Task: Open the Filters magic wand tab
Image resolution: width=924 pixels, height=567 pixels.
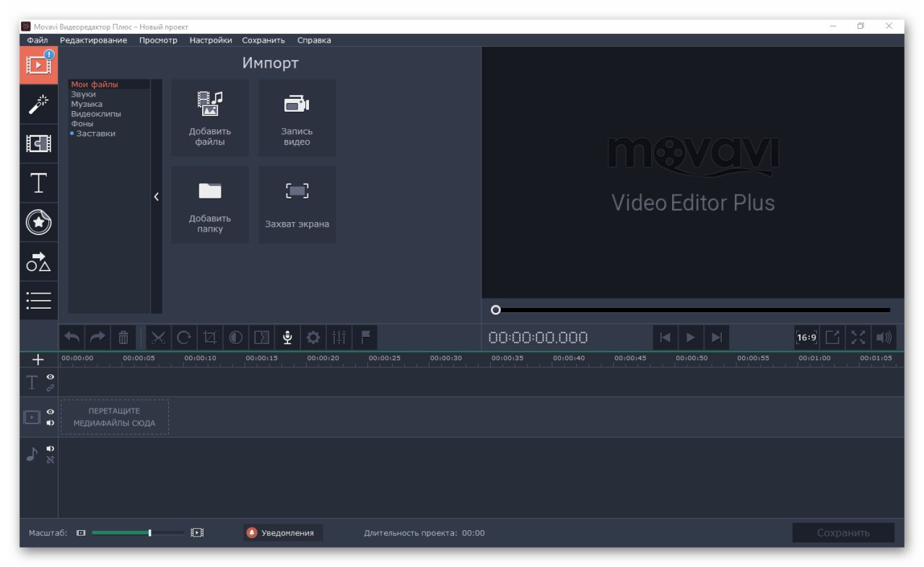Action: (38, 105)
